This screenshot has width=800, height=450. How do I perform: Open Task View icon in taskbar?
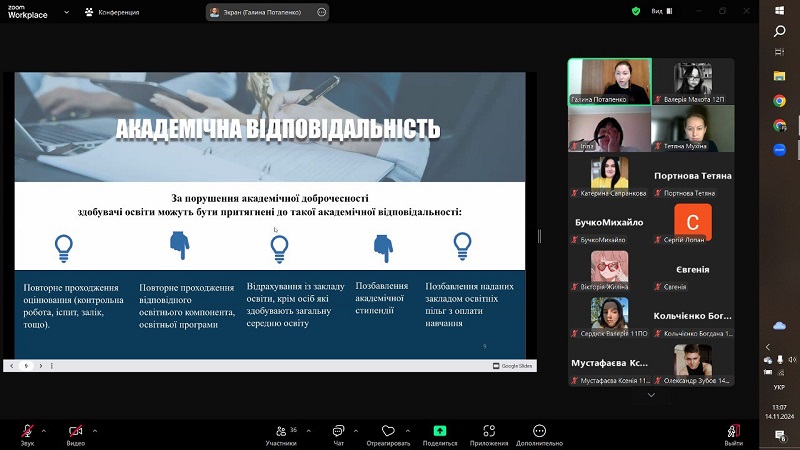779,52
